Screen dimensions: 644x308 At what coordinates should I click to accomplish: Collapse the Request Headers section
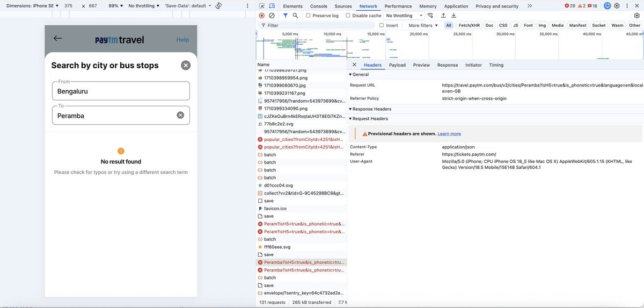369,119
